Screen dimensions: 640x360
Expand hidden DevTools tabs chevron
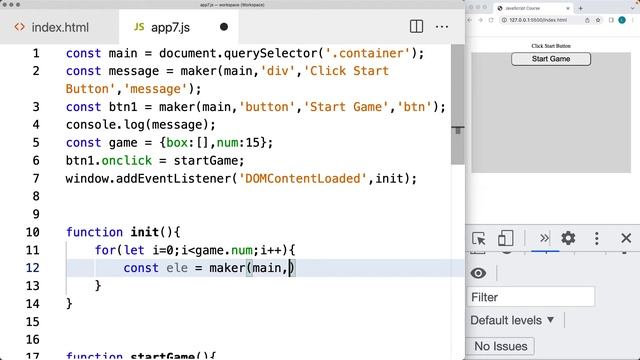pyautogui.click(x=544, y=238)
